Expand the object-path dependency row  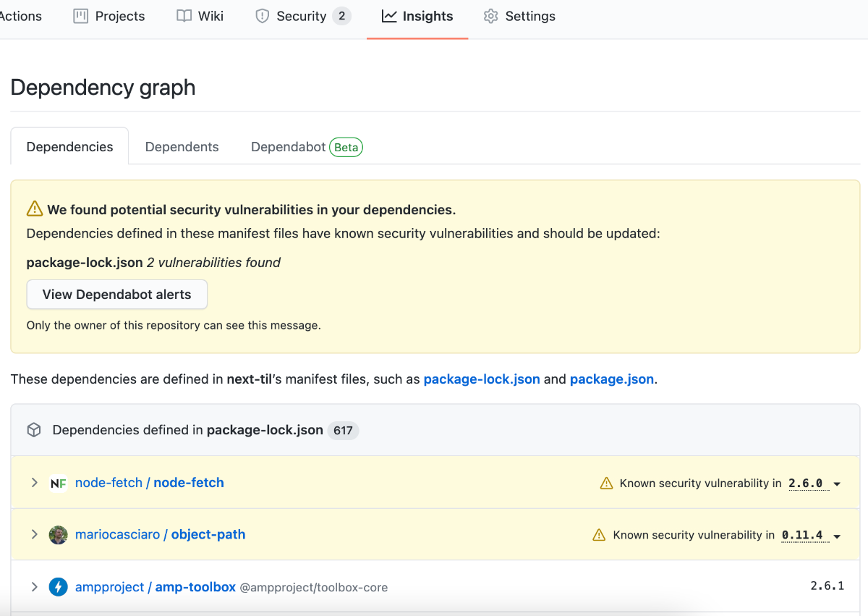[x=34, y=535]
